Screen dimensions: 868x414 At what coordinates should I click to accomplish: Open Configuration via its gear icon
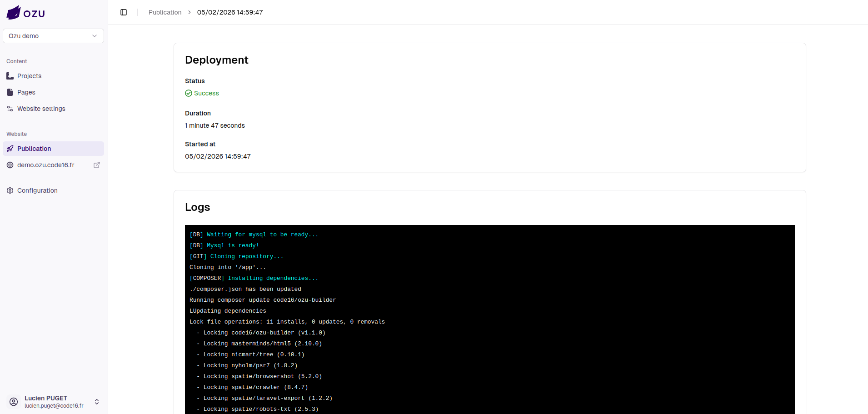click(10, 190)
